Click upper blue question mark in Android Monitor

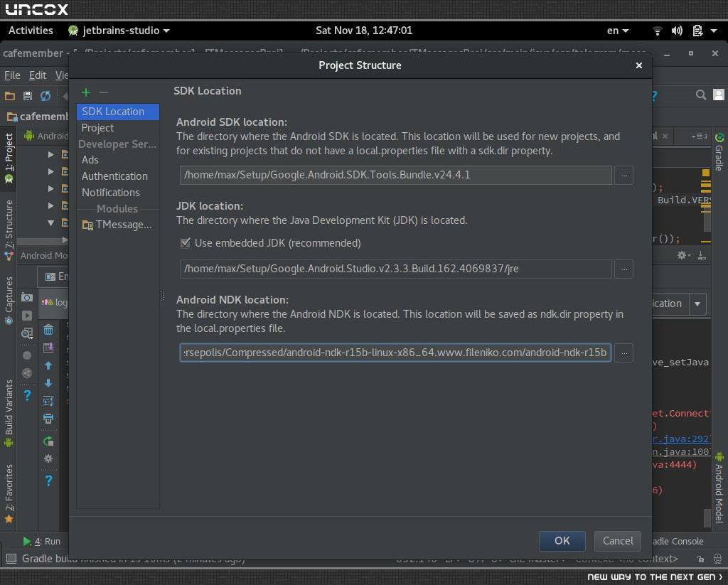(x=28, y=396)
